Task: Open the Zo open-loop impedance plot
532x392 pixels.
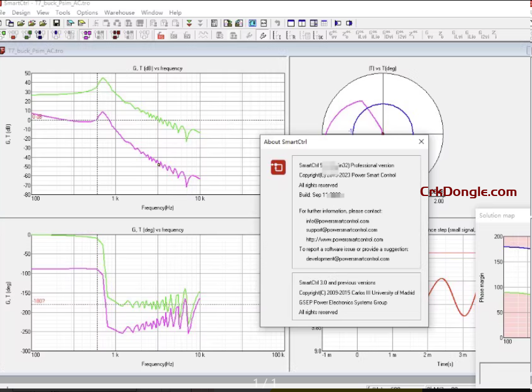Action: [345, 34]
